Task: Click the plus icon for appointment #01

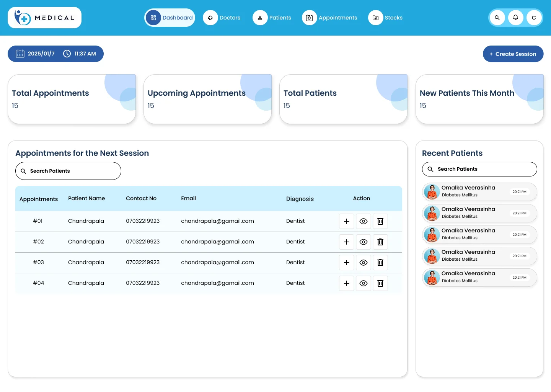Action: coord(347,221)
